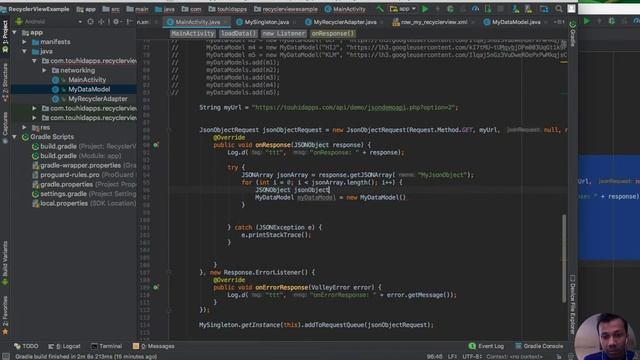
Task: Open the app run configuration dropdown
Action: click(403, 9)
